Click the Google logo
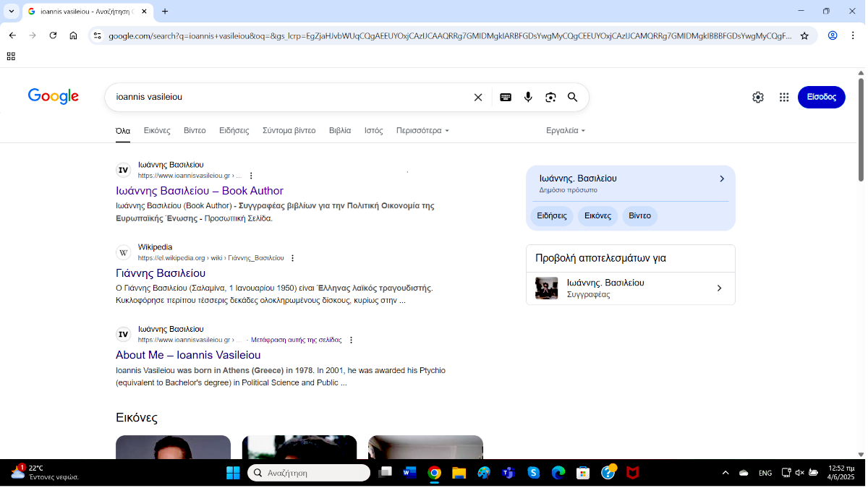 point(54,96)
